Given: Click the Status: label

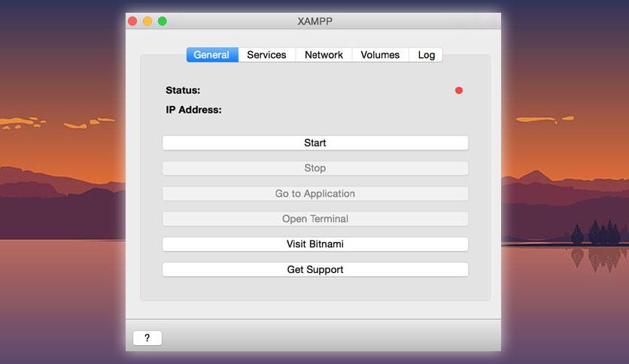Looking at the screenshot, I should (x=183, y=90).
